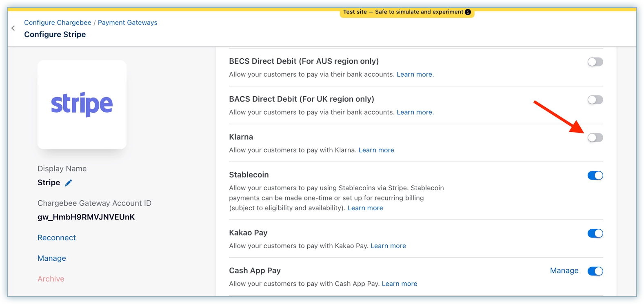This screenshot has width=644, height=304.
Task: Enable BACS Direct Debit toggle
Action: 595,100
